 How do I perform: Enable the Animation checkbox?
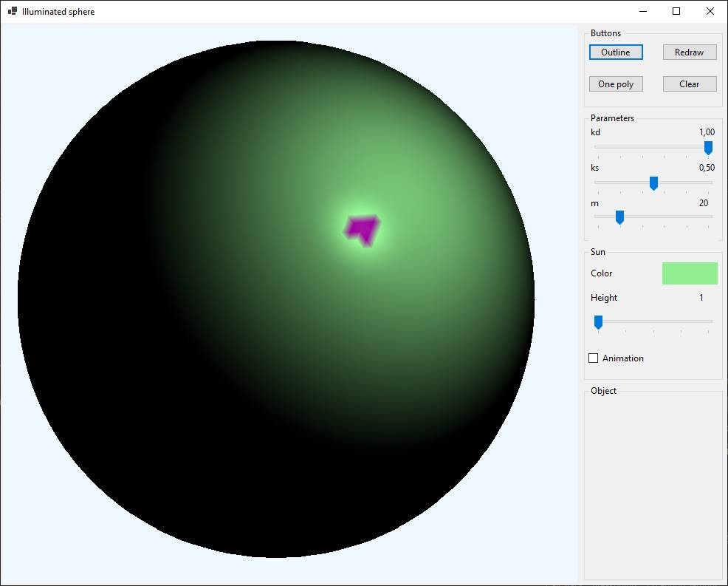coord(594,358)
